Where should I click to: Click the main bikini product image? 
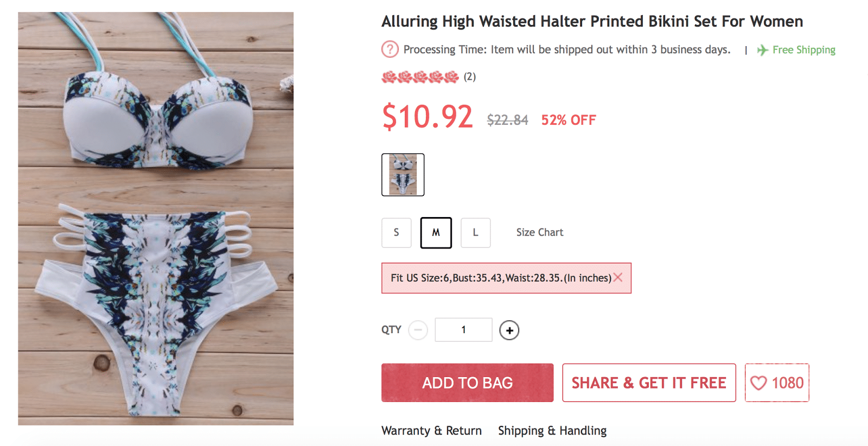156,218
